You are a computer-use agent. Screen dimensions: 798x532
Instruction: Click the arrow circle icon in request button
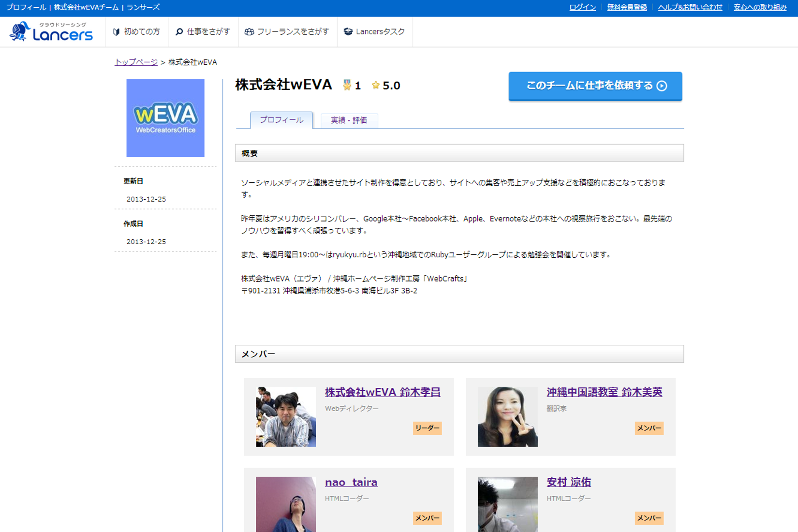(662, 86)
